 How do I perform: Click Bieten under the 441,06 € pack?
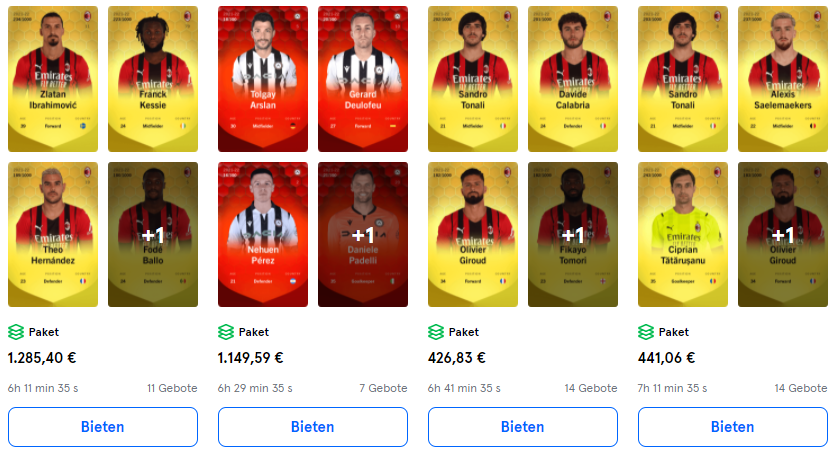click(x=733, y=427)
